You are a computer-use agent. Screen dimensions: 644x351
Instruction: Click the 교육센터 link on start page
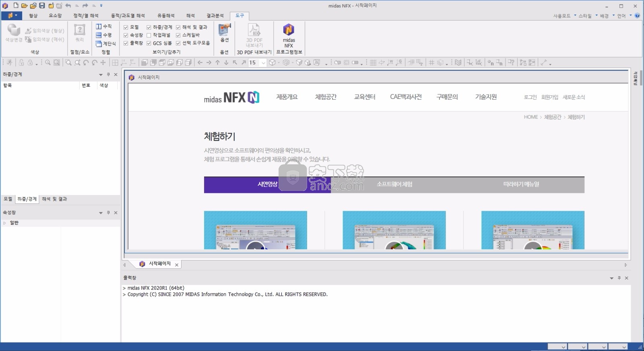[x=365, y=97]
